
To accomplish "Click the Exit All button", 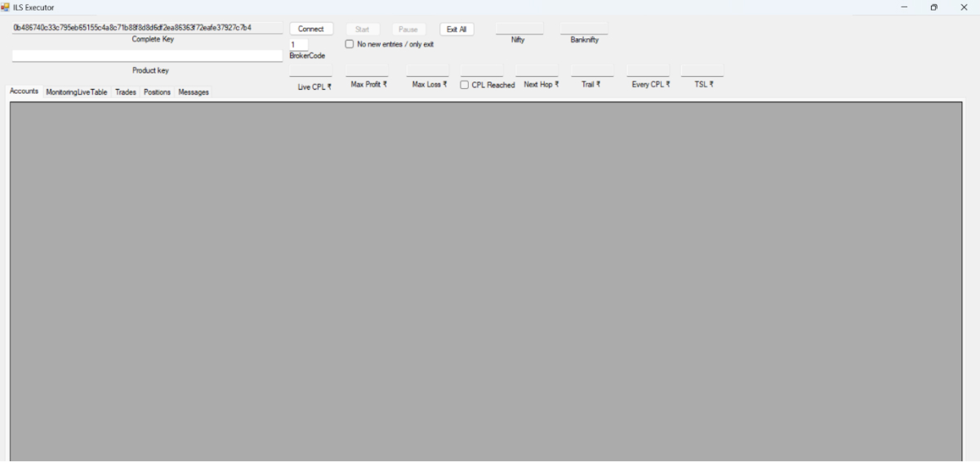I will click(x=457, y=29).
